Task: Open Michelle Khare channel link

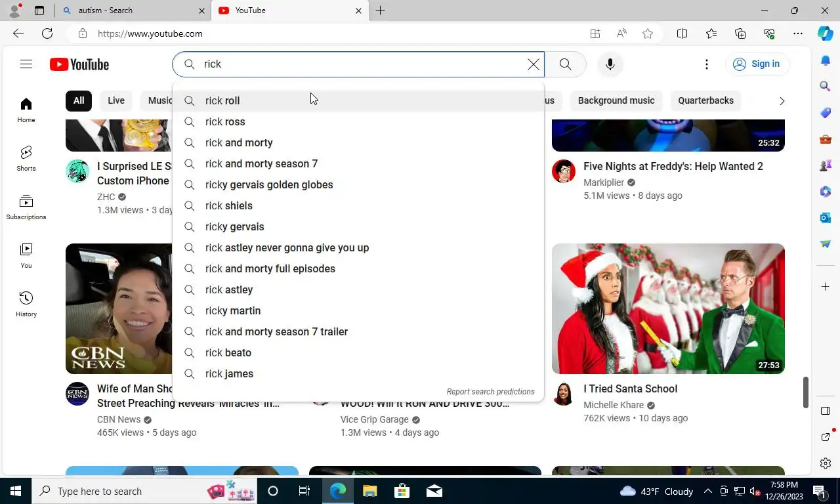Action: click(614, 405)
